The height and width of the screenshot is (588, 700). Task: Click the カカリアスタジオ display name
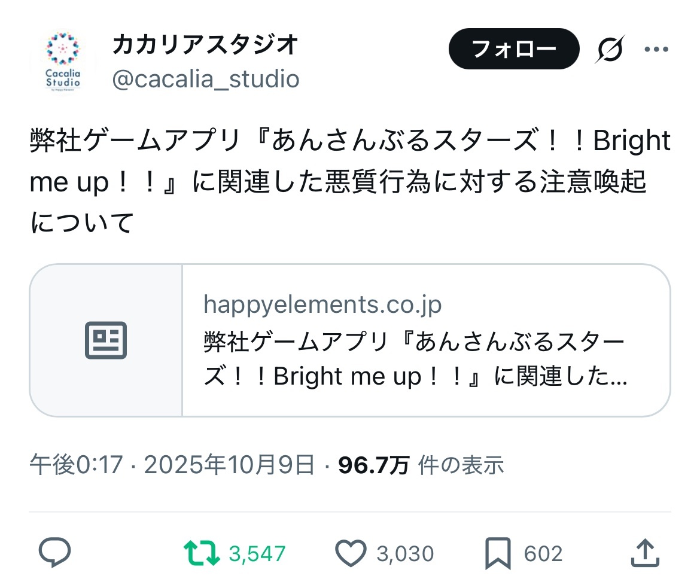click(x=205, y=45)
